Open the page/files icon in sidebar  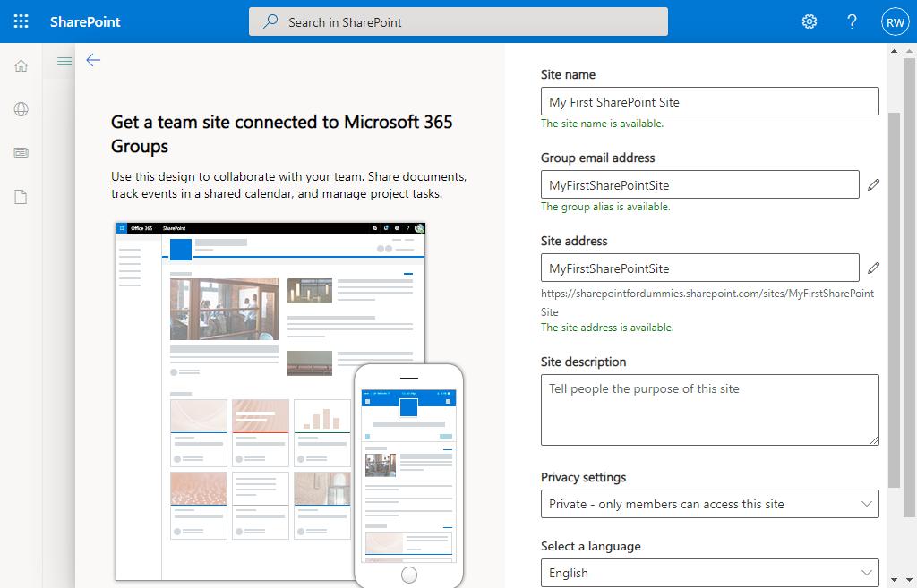(x=21, y=197)
